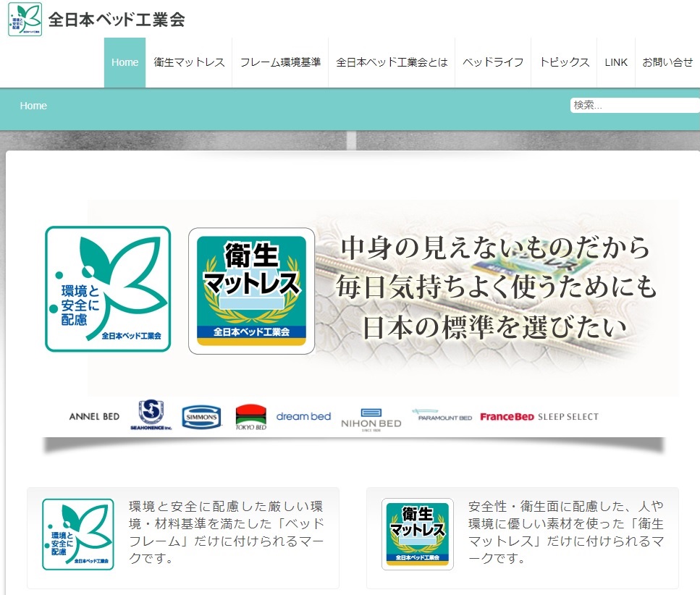
Task: Click the small 衛生マットレス badge thumbnail
Action: click(418, 534)
